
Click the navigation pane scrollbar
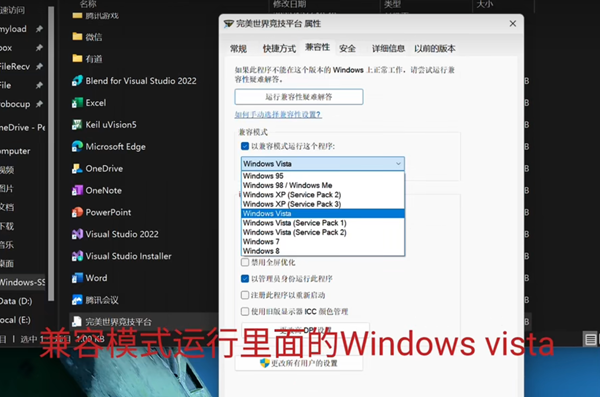[51, 153]
